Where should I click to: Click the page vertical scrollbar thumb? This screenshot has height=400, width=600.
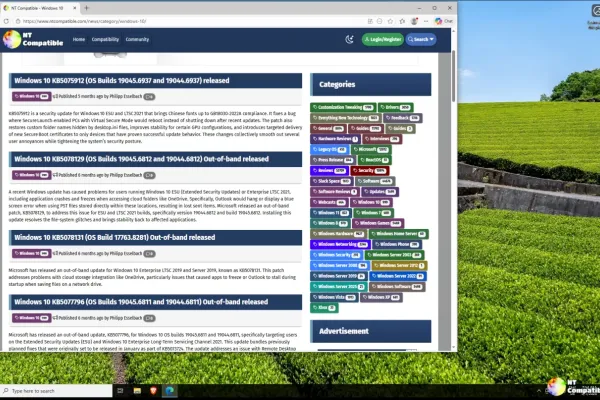453,75
